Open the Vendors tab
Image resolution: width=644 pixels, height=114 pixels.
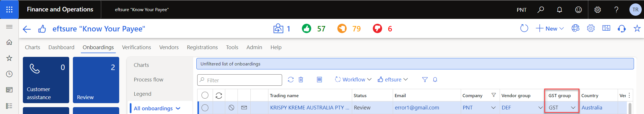coord(169,47)
